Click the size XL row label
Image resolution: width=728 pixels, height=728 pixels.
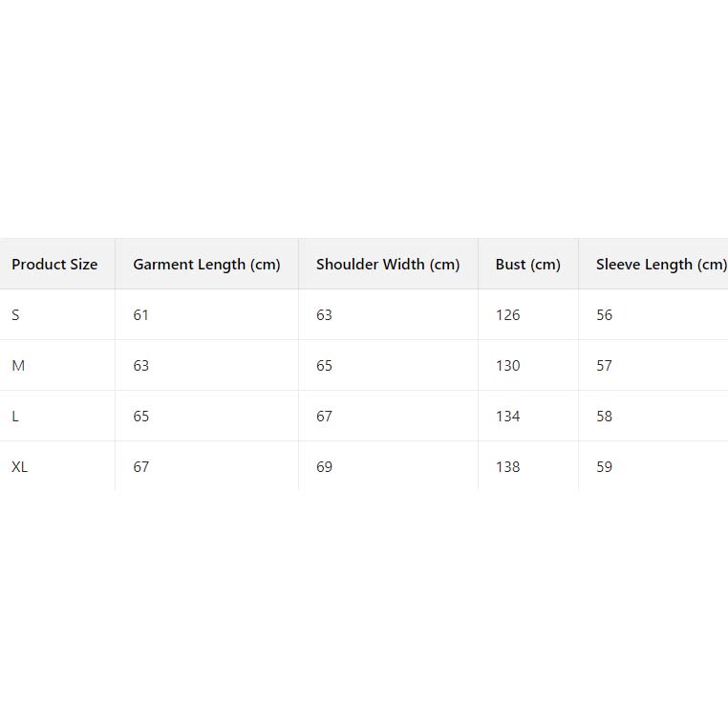point(20,467)
